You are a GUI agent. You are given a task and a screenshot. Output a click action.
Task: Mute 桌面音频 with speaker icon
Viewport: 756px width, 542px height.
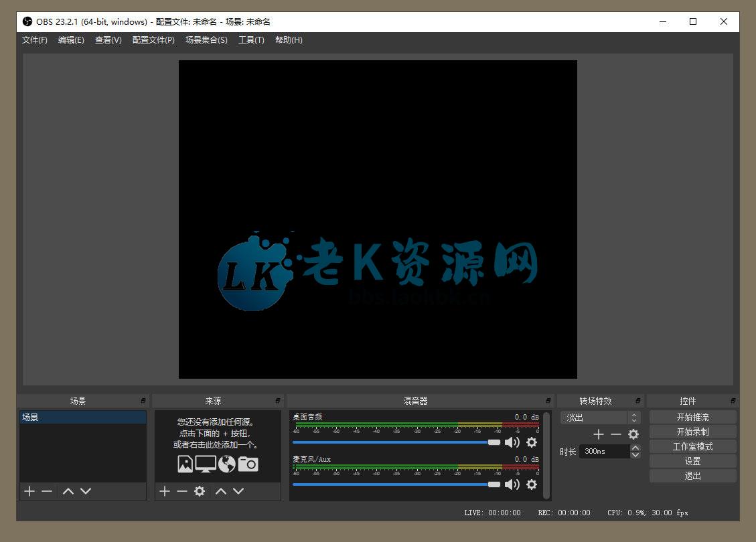(x=512, y=442)
